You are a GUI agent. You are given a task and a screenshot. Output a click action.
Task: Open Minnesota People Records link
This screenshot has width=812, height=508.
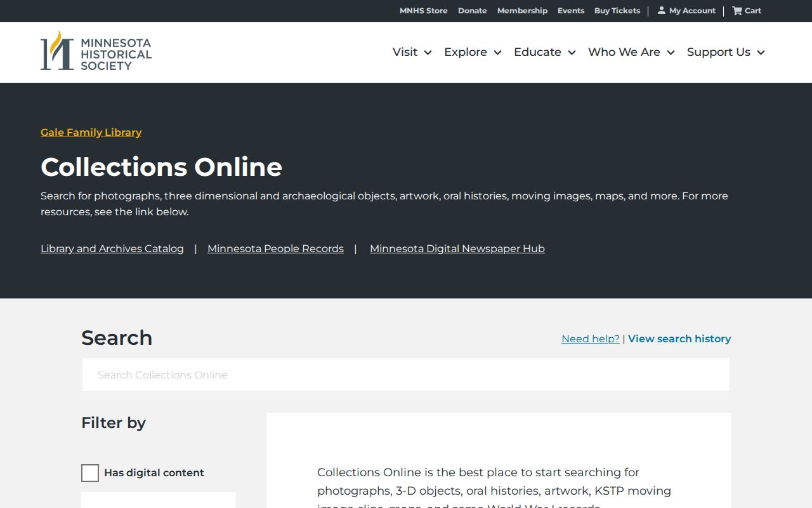275,248
